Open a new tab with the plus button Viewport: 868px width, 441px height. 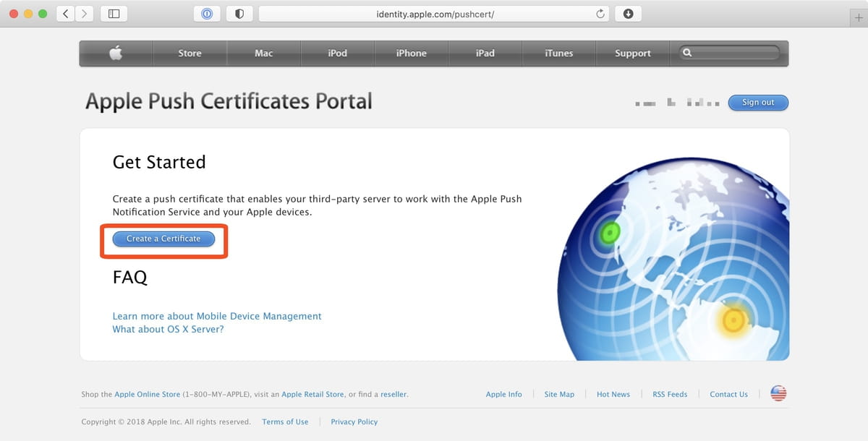[859, 17]
